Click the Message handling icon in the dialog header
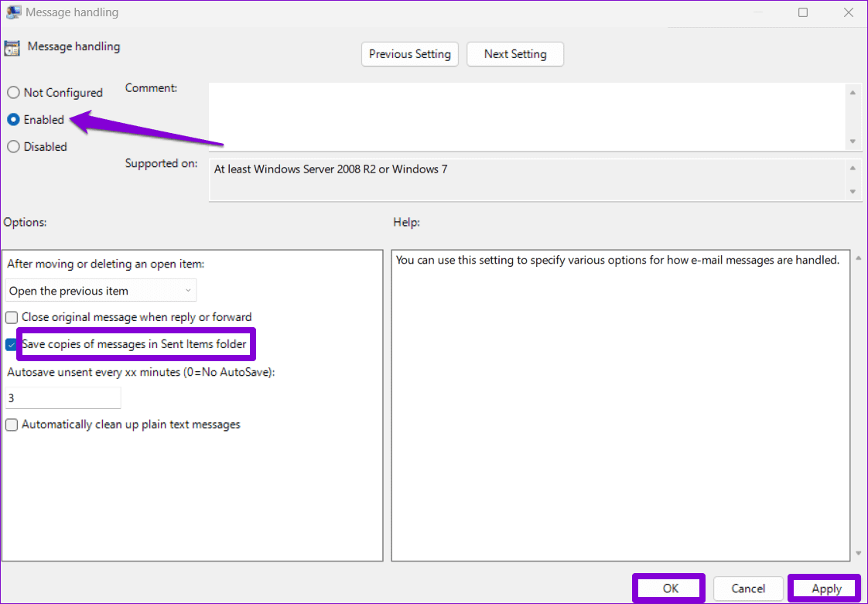868x604 pixels. [13, 47]
